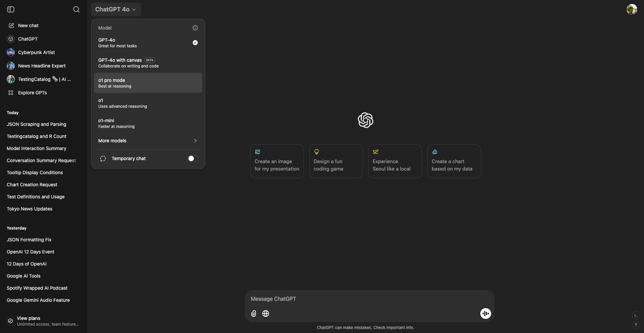Click the View plans sparkle icon
644x333 pixels.
tap(10, 321)
